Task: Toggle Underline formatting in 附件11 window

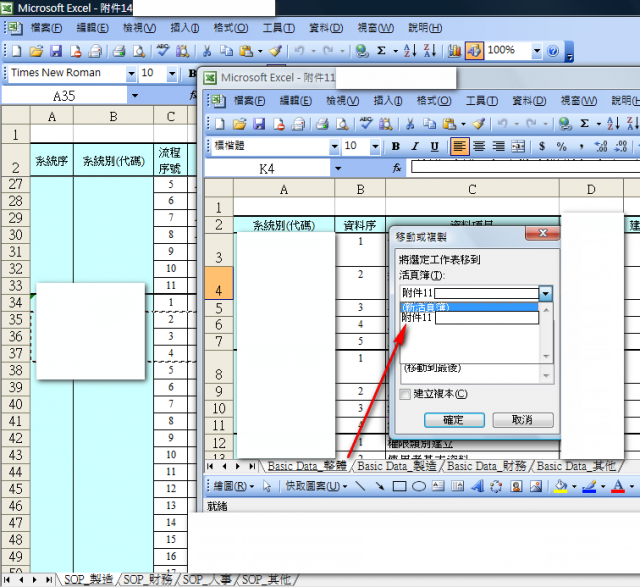Action: coord(435,146)
